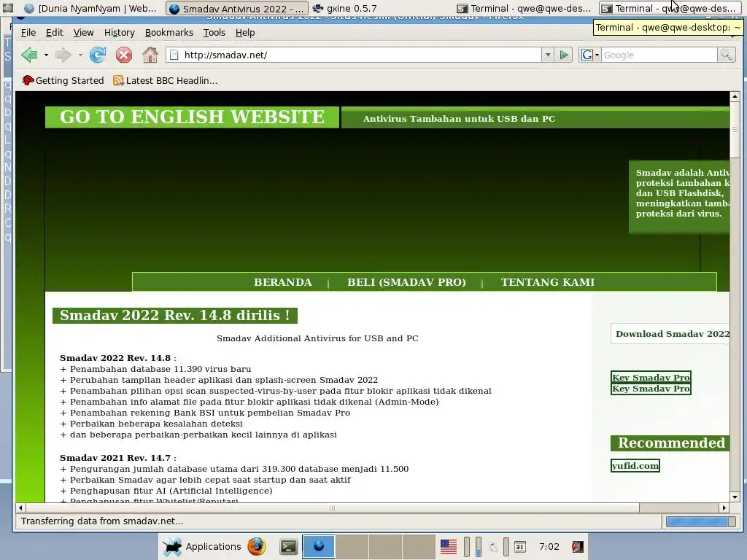Switch to the gxine 0.5.7 window
This screenshot has width=747, height=560.
(344, 8)
